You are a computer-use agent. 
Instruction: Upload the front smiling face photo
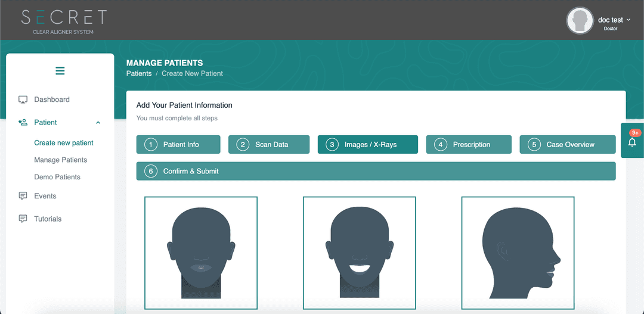click(360, 253)
